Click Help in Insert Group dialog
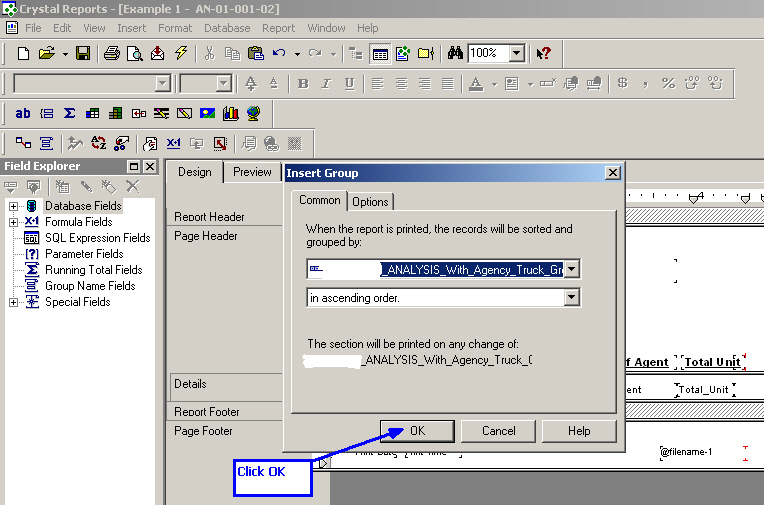Screen dimensions: 764x505 (x=579, y=431)
